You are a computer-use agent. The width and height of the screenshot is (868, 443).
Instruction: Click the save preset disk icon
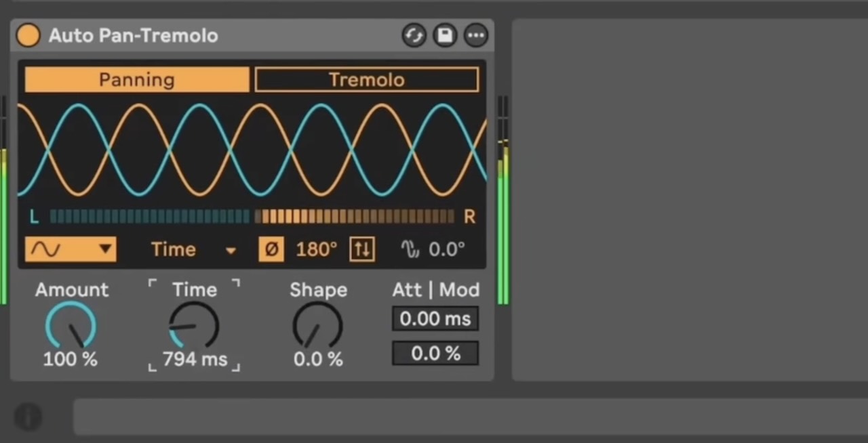445,35
